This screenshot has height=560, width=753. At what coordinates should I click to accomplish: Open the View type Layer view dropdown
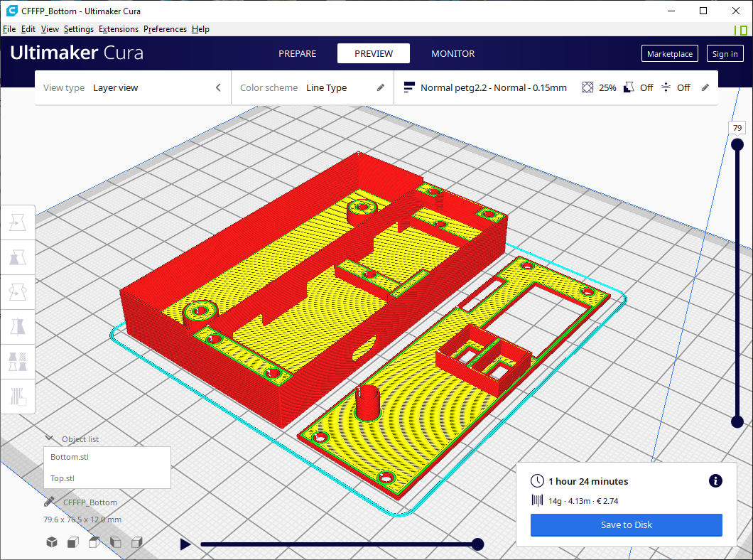133,87
